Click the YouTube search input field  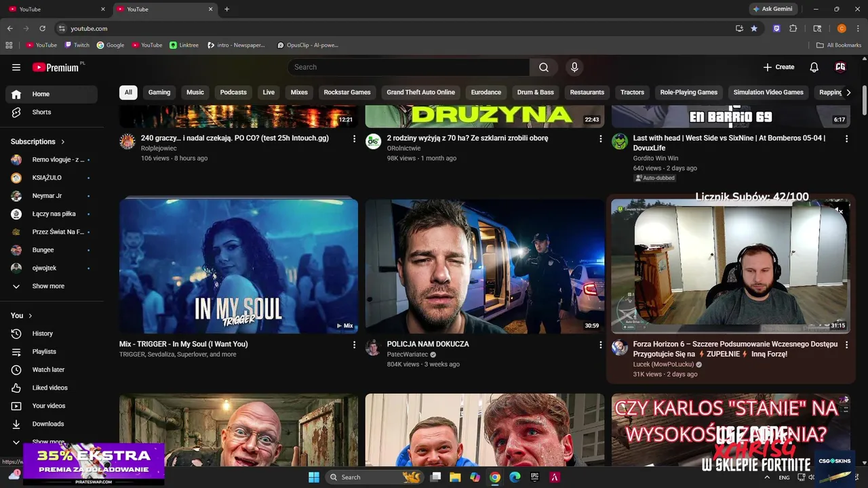tap(408, 67)
